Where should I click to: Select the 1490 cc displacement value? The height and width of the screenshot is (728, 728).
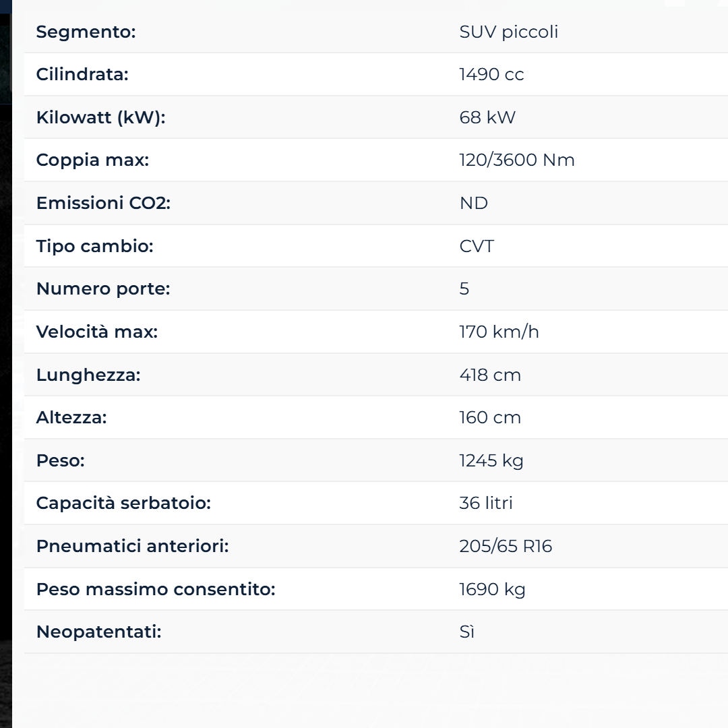click(491, 74)
